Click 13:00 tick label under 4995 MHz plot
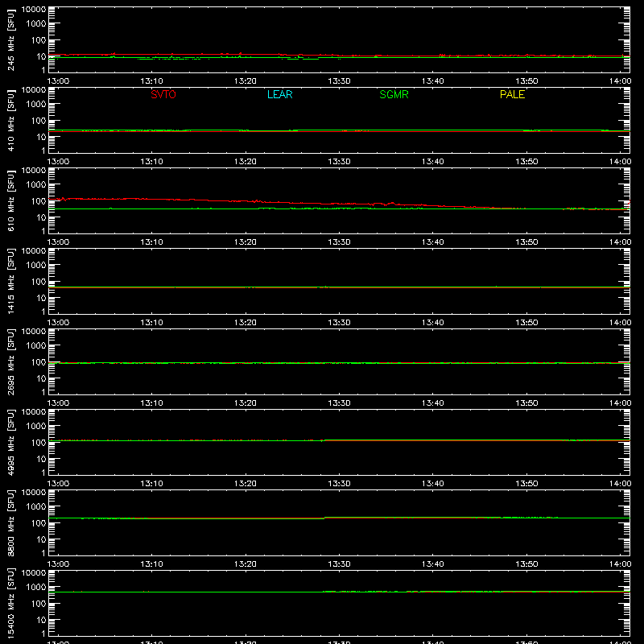Screen dimensions: 644x644 point(58,484)
